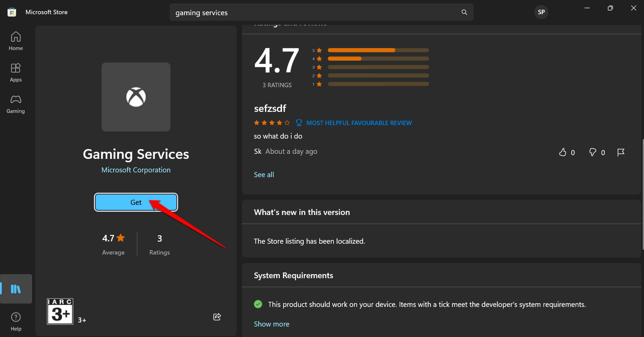Dislike the review with thumbs down
The width and height of the screenshot is (644, 337).
(x=592, y=152)
